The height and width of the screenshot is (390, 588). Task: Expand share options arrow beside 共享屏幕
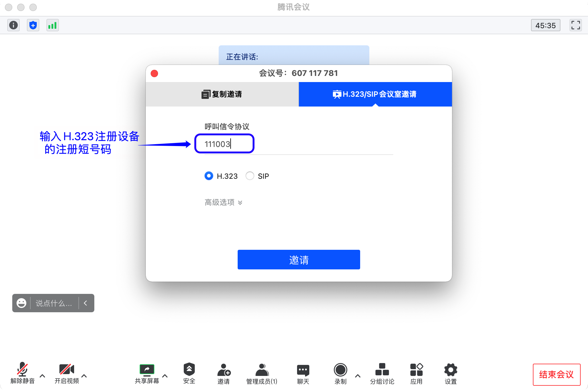[165, 376]
